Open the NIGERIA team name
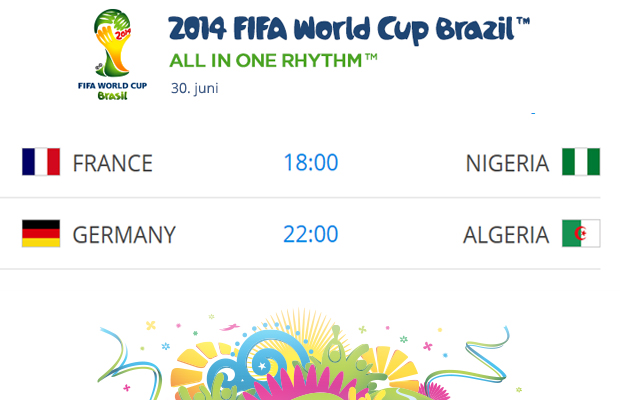The width and height of the screenshot is (620, 400). click(507, 163)
